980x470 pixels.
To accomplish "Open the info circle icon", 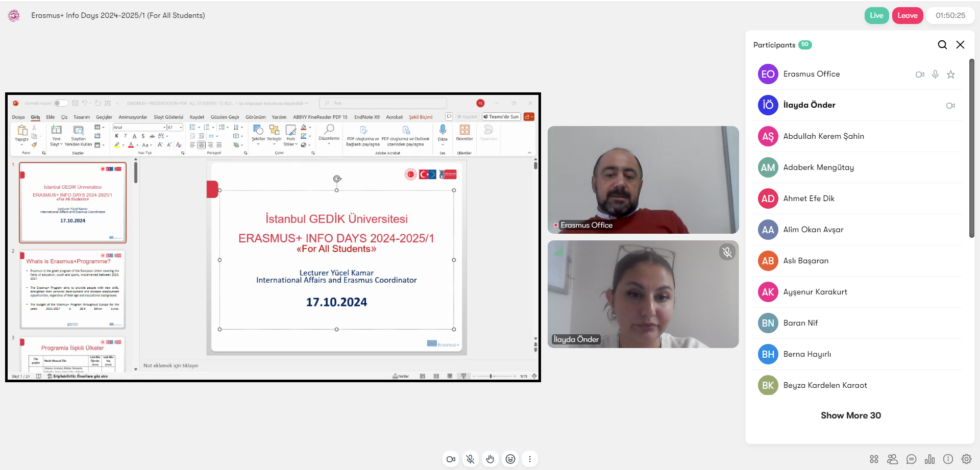I will pyautogui.click(x=948, y=459).
